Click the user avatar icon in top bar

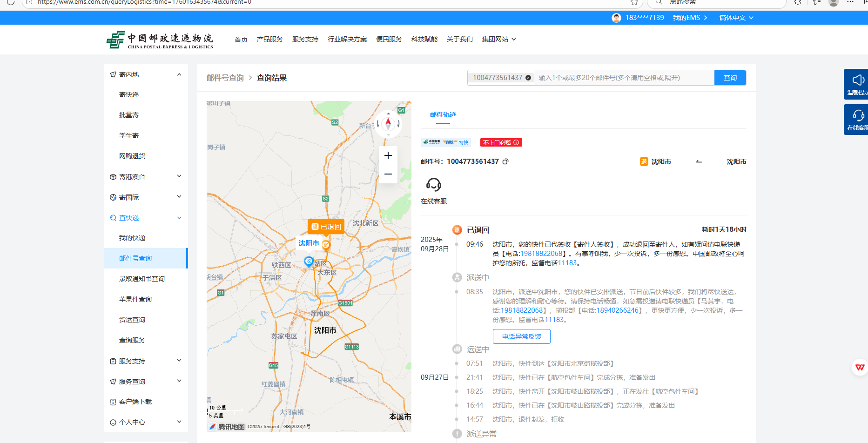[x=616, y=18]
